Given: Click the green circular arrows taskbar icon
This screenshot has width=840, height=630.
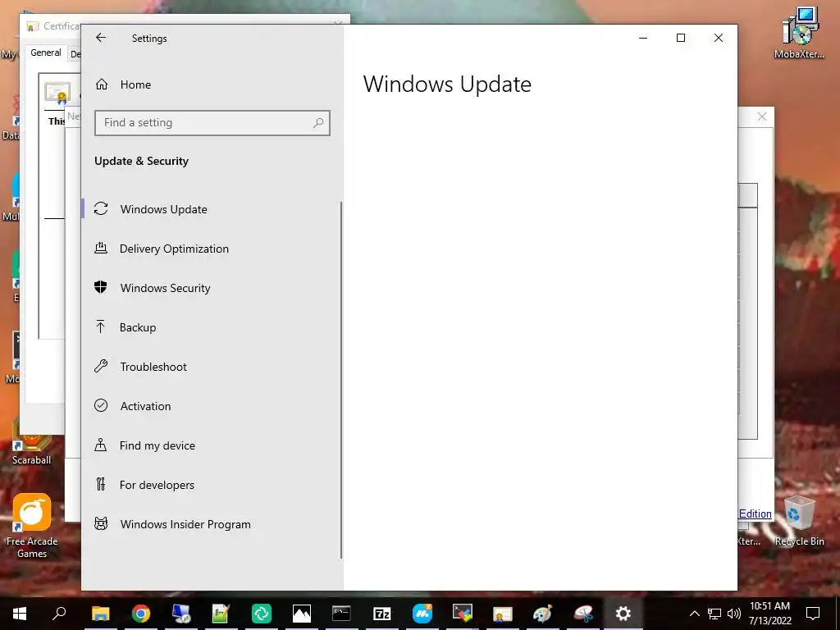Looking at the screenshot, I should [x=262, y=614].
